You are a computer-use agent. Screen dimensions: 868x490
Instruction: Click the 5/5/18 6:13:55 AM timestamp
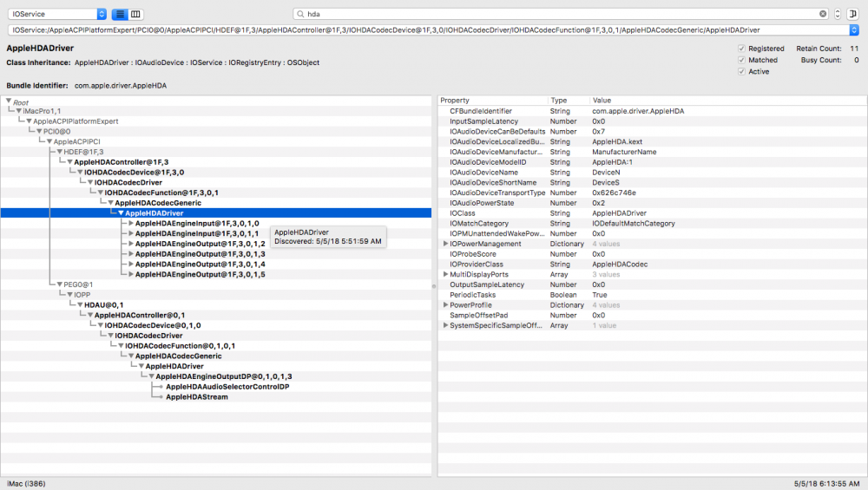(826, 483)
